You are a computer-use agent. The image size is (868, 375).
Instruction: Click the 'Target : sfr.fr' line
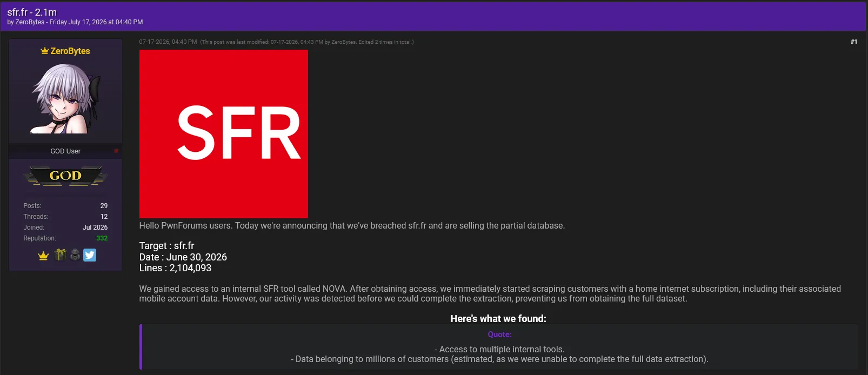pyautogui.click(x=167, y=246)
